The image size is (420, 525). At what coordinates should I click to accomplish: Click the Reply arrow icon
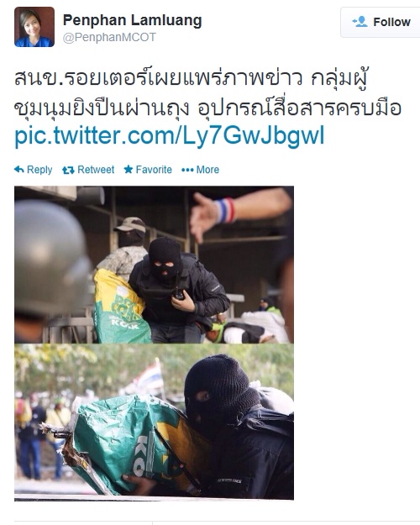(19, 170)
